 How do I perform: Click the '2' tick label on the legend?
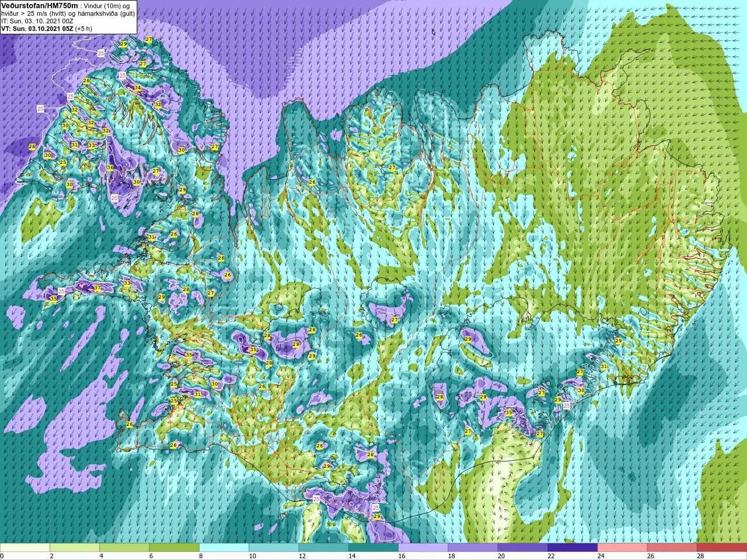click(52, 556)
